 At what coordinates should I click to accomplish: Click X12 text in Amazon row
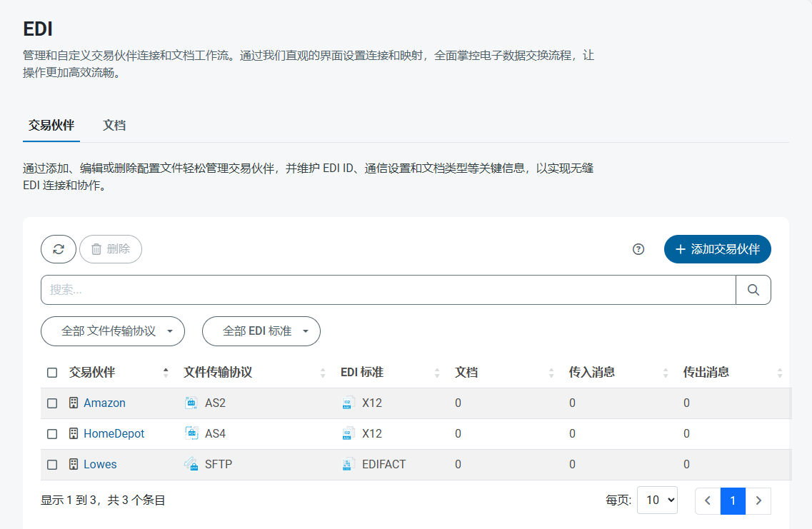pyautogui.click(x=372, y=403)
